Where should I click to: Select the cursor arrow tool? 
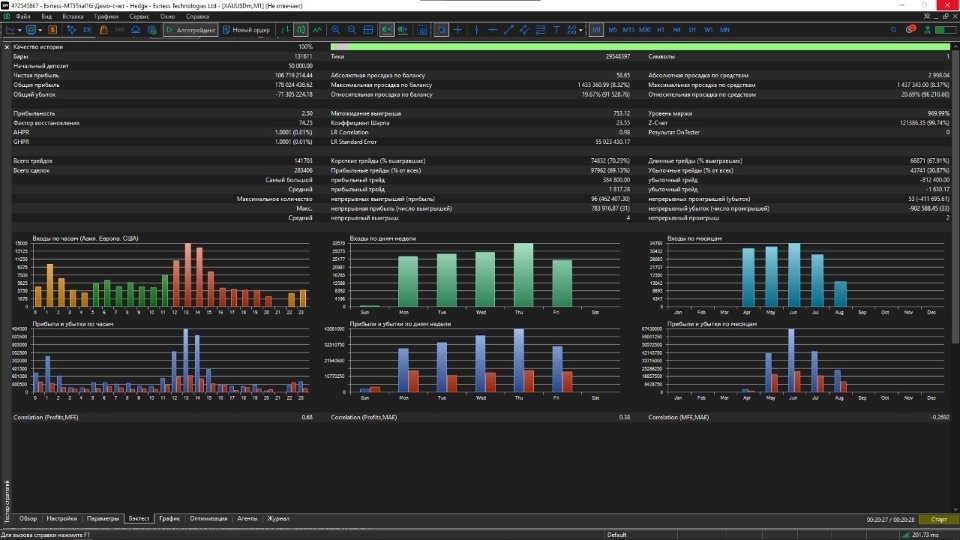[441, 29]
